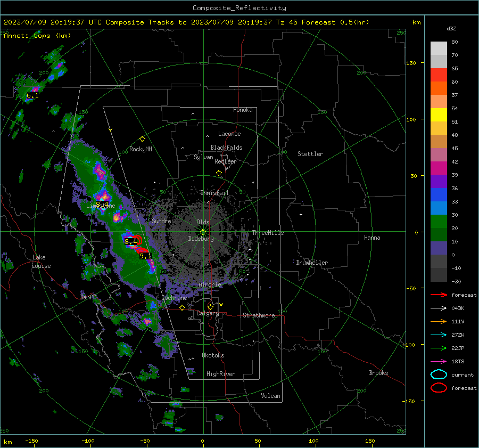Screen dimensions: 479x448
Task: Click the Okotoks town label
Action: pos(213,355)
